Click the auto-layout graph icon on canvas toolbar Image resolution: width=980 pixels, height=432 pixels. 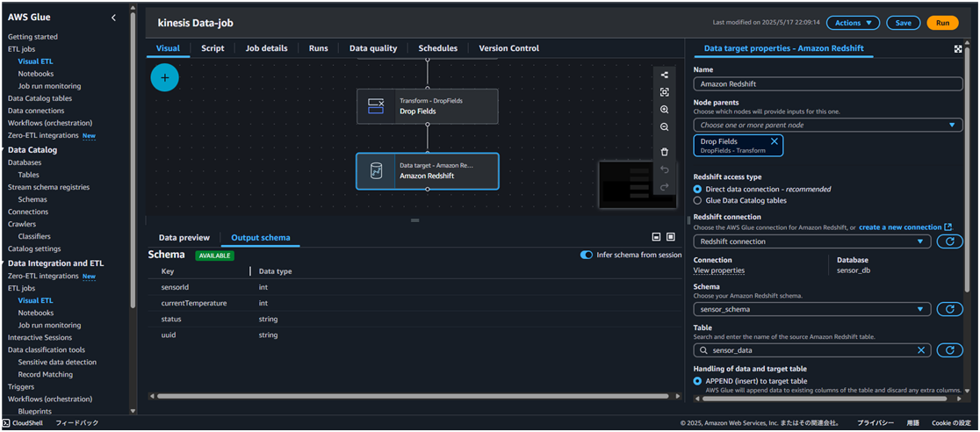[665, 75]
